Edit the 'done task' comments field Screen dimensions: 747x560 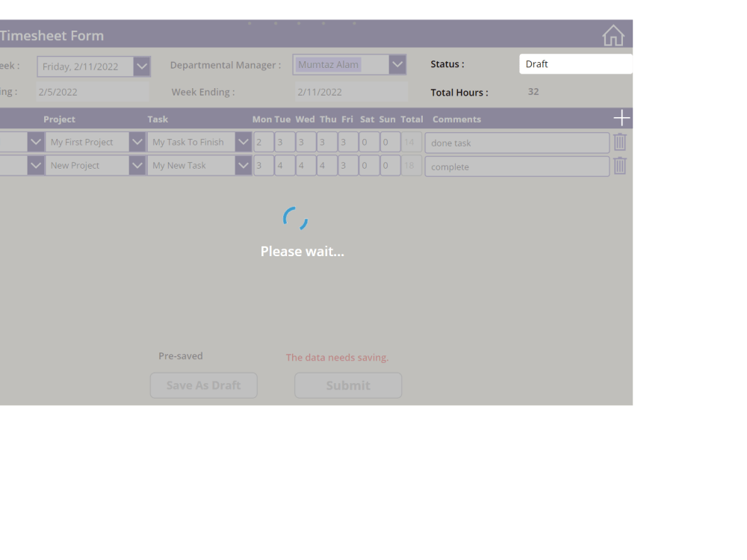click(517, 143)
